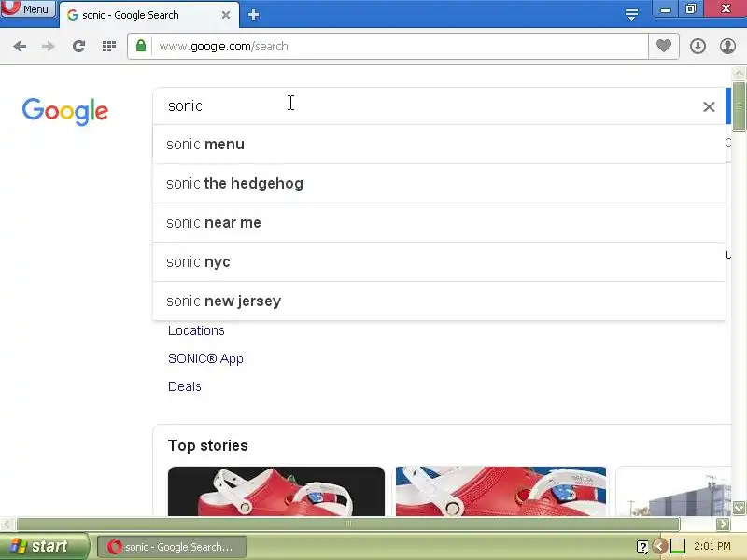Click vertical scrollbar up arrow

739,74
